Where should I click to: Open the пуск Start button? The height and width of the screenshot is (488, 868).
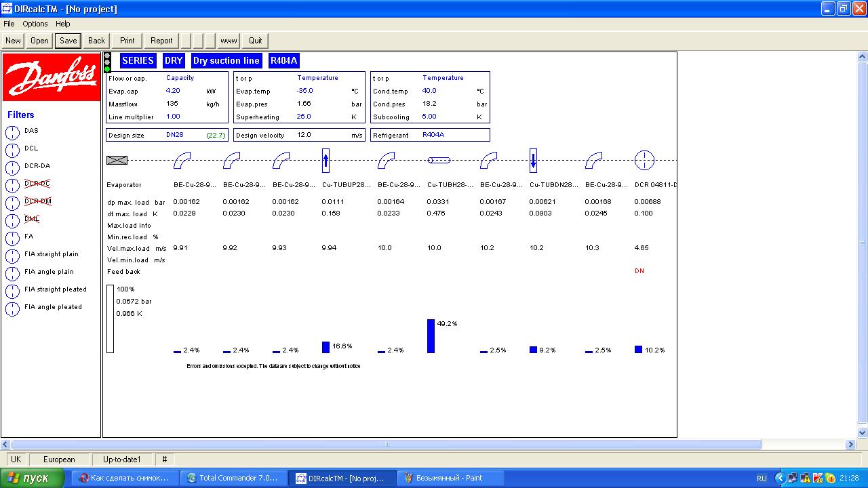(x=33, y=478)
